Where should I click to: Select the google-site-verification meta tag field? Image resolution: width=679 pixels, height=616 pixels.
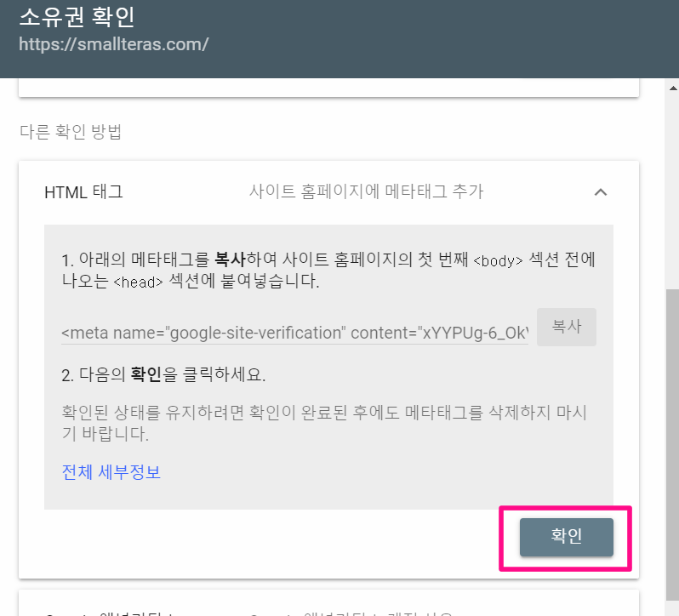coord(294,333)
